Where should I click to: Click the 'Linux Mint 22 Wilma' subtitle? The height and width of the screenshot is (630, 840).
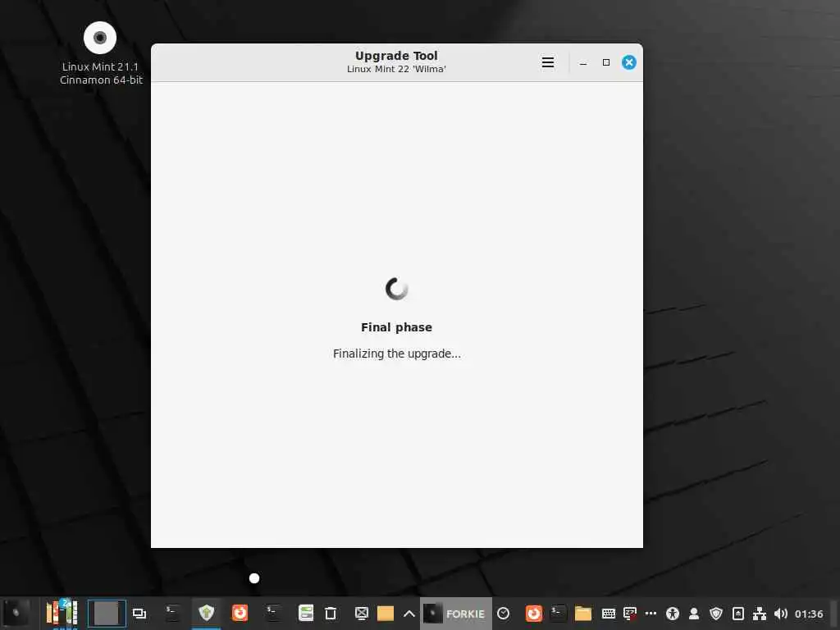pos(396,69)
